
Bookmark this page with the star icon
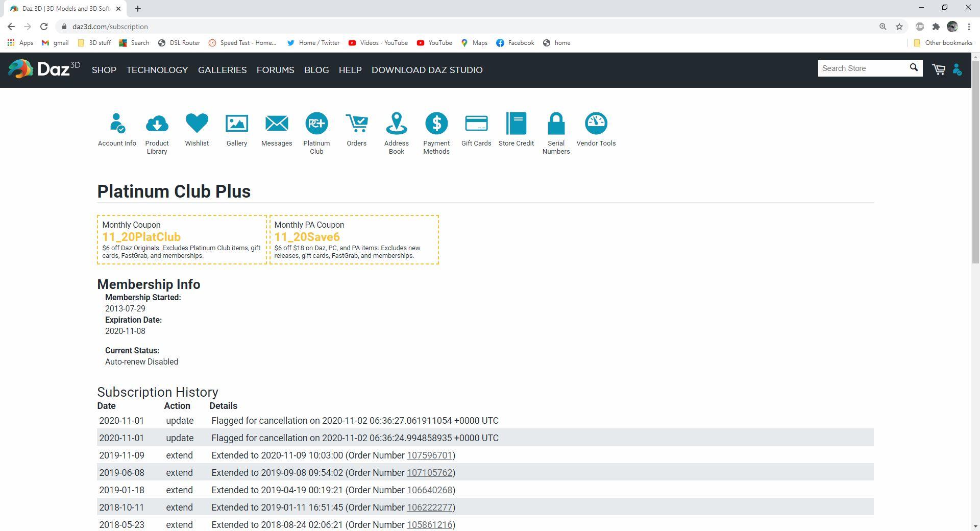coord(899,27)
